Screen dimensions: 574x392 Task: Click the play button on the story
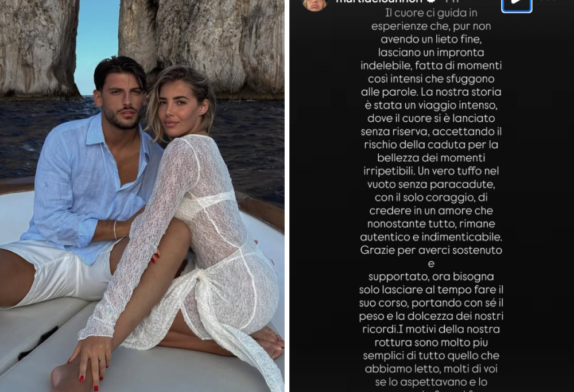click(x=517, y=3)
